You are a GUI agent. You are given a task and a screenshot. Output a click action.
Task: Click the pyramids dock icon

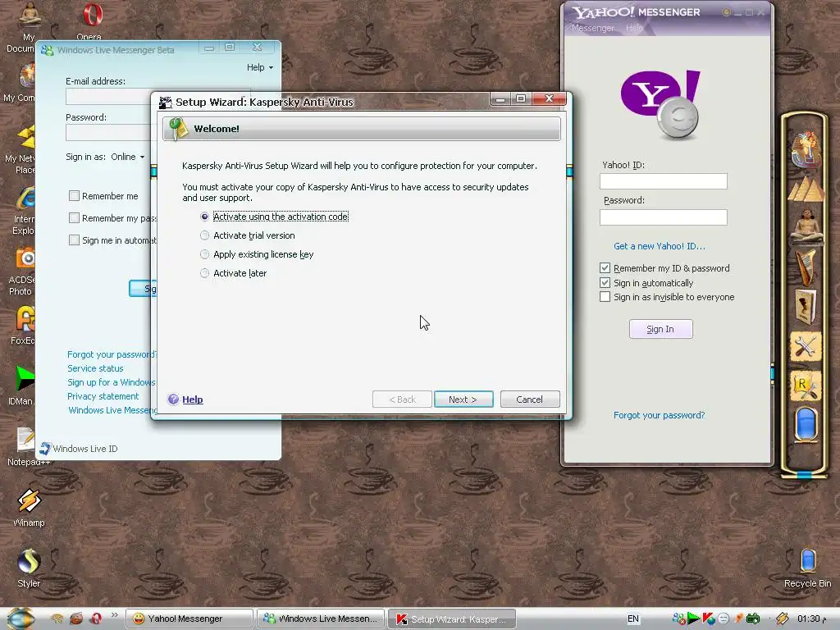point(806,189)
